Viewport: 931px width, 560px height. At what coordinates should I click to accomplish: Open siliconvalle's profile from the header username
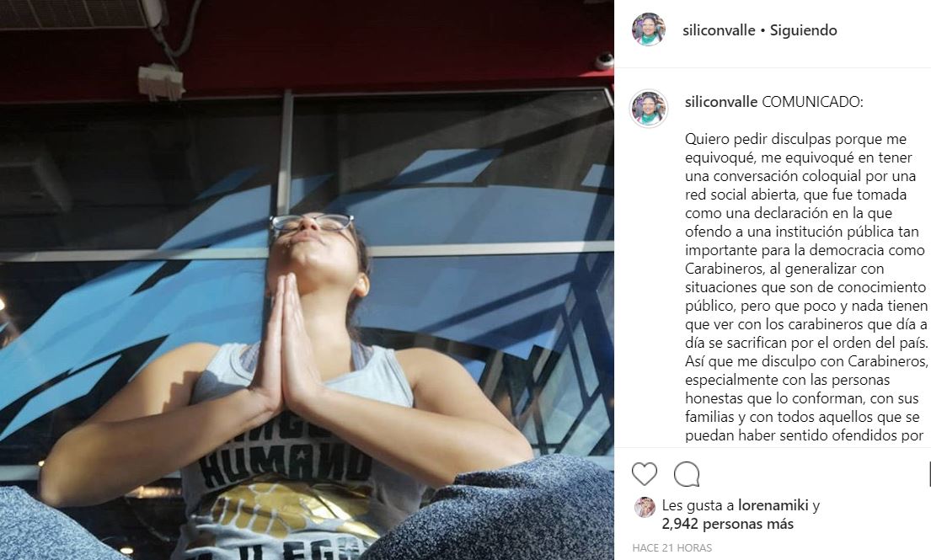pyautogui.click(x=719, y=30)
